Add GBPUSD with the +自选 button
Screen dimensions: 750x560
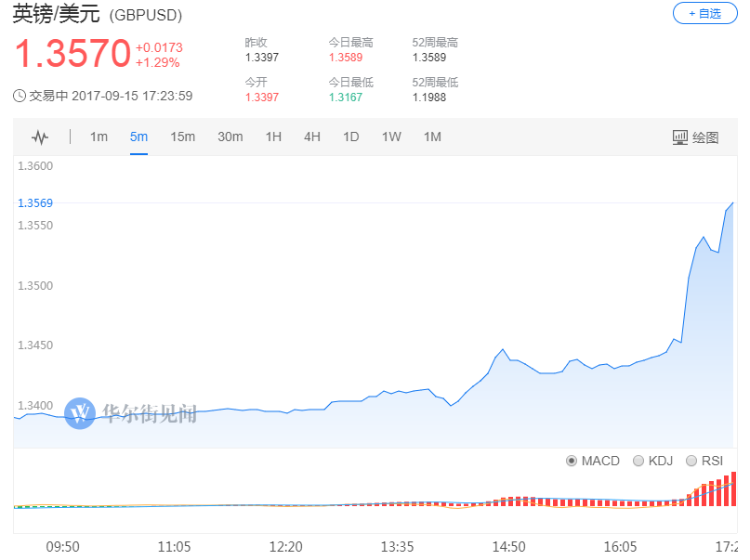pos(705,13)
